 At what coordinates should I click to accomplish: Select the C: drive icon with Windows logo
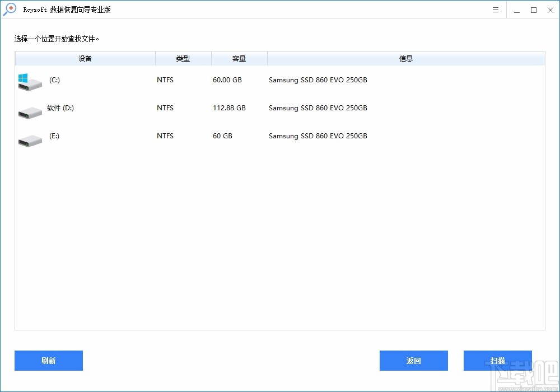pos(29,82)
